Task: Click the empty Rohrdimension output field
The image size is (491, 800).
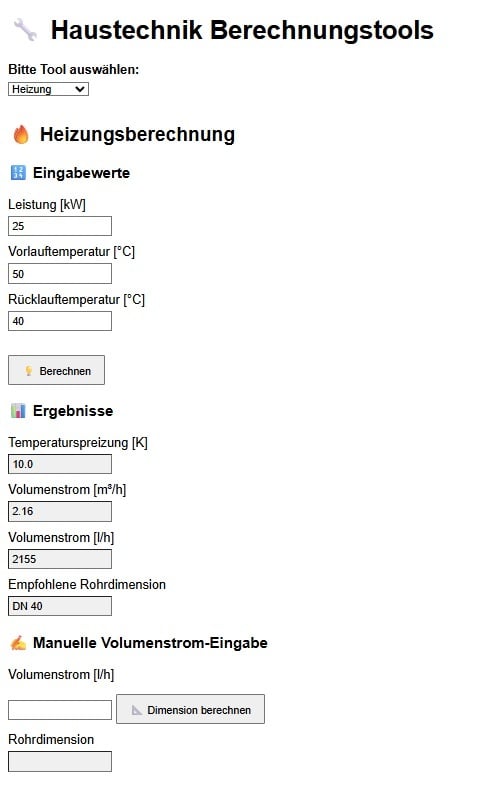Action: [x=60, y=762]
